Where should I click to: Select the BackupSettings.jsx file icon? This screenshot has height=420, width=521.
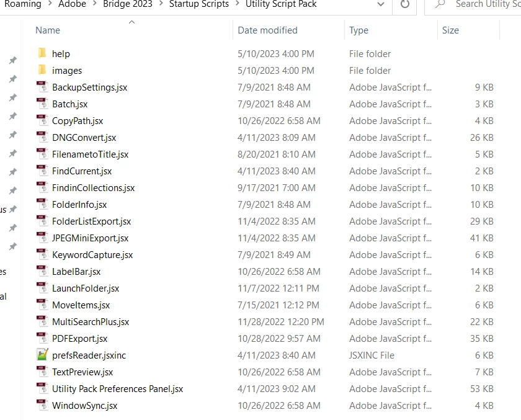pyautogui.click(x=42, y=87)
